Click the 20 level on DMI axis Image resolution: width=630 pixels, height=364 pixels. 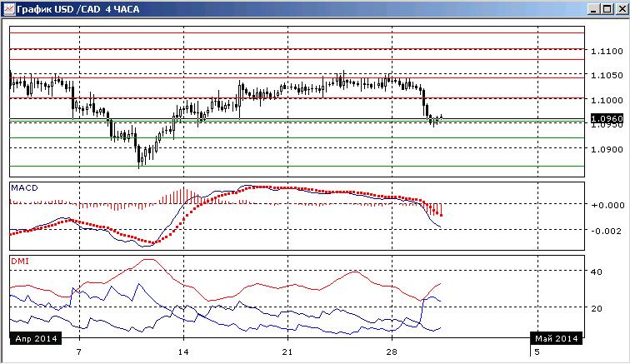tap(597, 308)
